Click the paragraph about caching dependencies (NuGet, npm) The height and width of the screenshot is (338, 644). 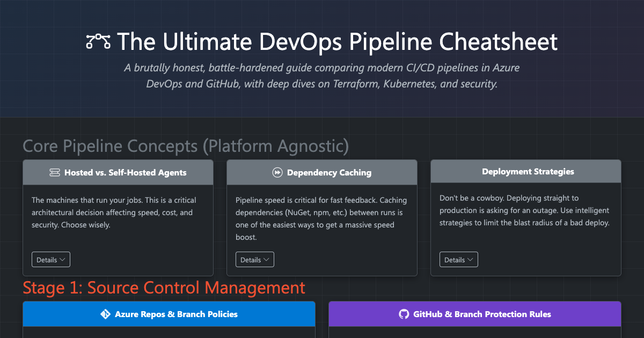click(321, 218)
